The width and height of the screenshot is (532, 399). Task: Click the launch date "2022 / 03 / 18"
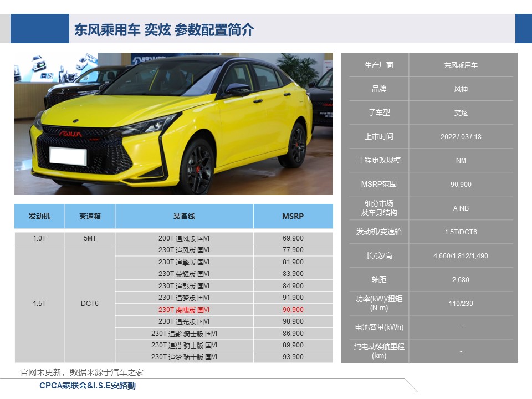coord(461,137)
